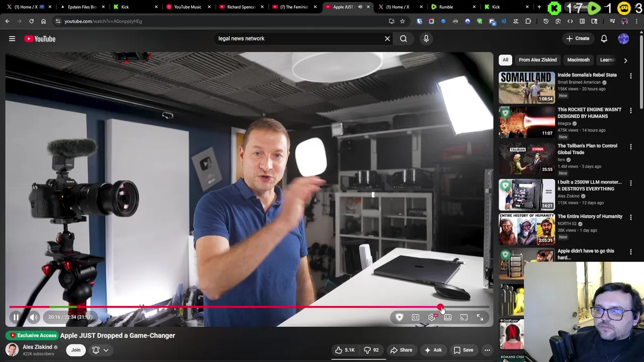Open options for Inside Somalia's Rebel State
The image size is (644, 362).
point(631,76)
